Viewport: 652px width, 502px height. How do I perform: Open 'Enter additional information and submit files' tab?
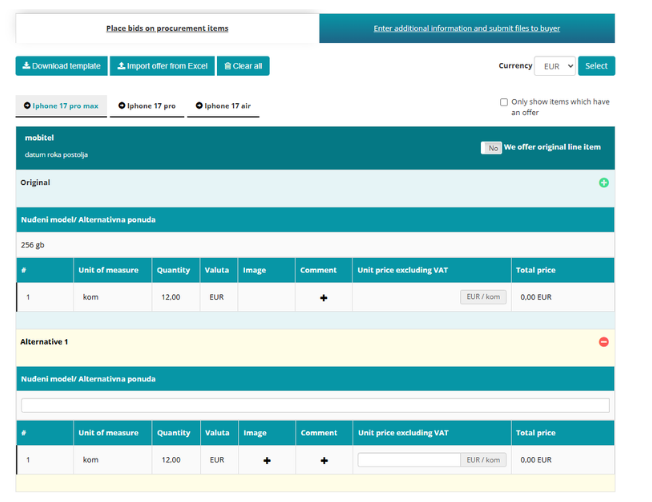[466, 29]
